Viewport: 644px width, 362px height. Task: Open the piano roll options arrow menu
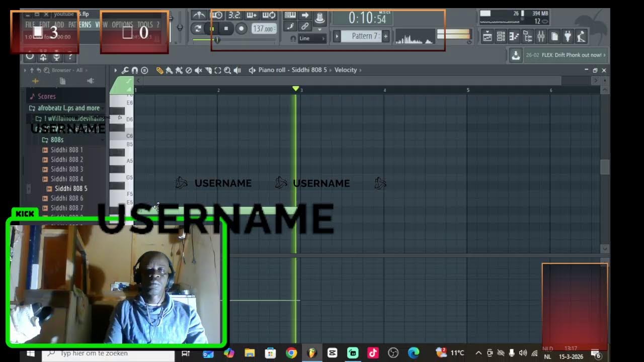pos(115,70)
